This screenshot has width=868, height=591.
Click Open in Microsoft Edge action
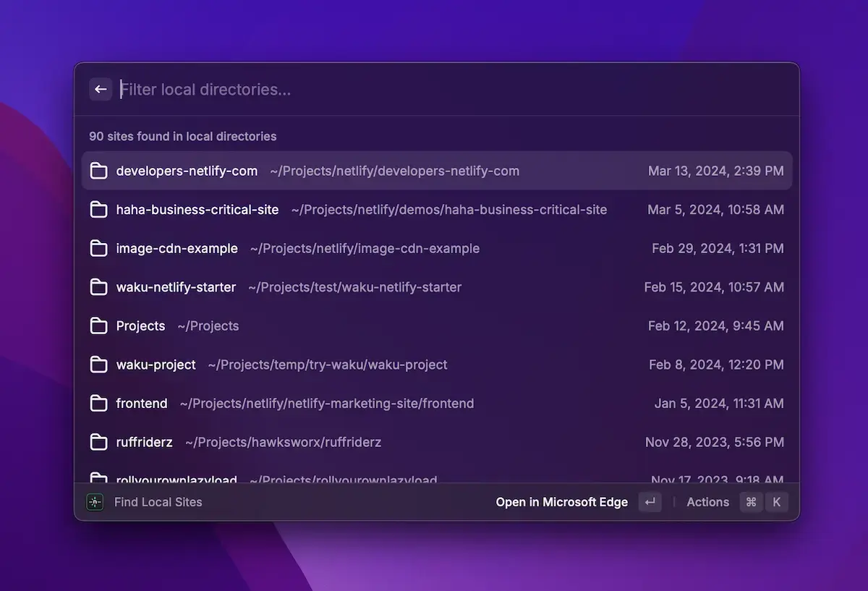point(561,502)
